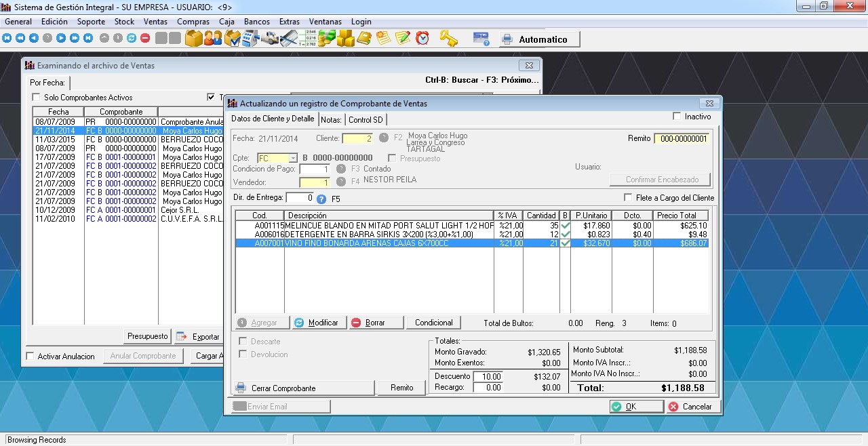
Task: Enable the Inactivo checkbox
Action: [677, 117]
